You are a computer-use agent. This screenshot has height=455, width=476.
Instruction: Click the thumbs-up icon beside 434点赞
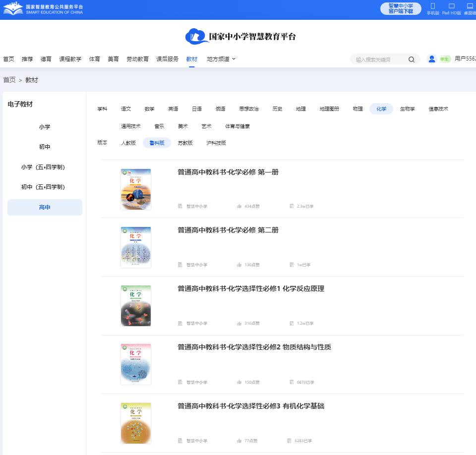click(x=239, y=206)
